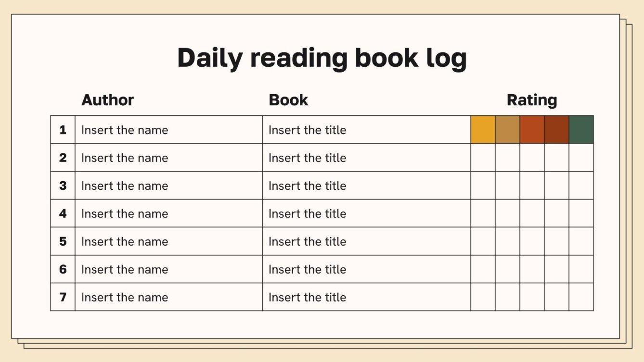Check the last rating box in row 7
This screenshot has height=362, width=644.
581,297
